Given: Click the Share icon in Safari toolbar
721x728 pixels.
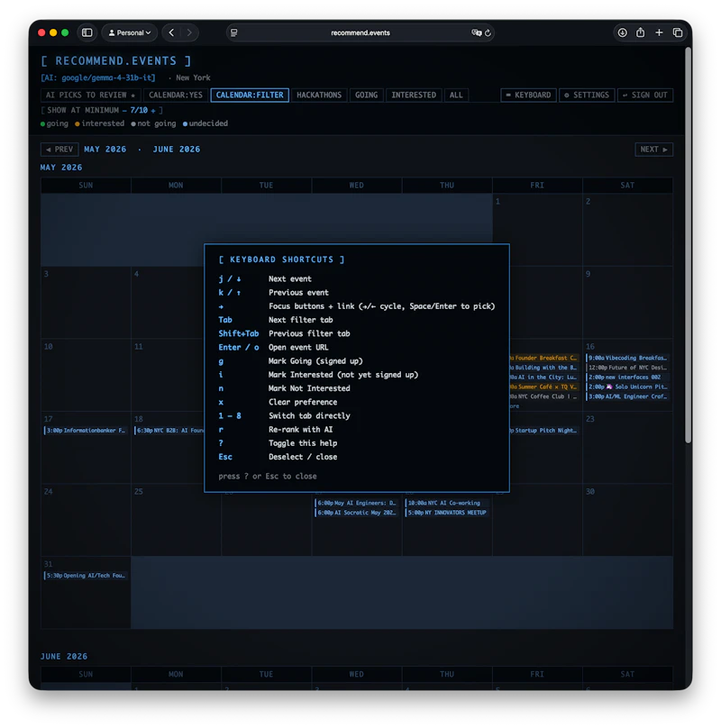Looking at the screenshot, I should (x=640, y=32).
